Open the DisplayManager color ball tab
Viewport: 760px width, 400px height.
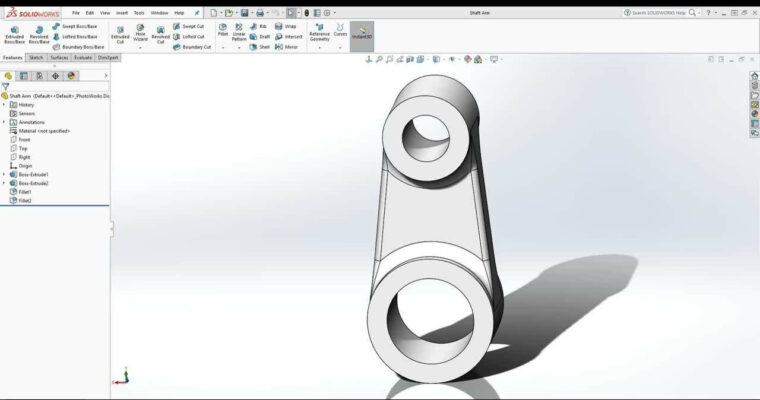(x=71, y=76)
